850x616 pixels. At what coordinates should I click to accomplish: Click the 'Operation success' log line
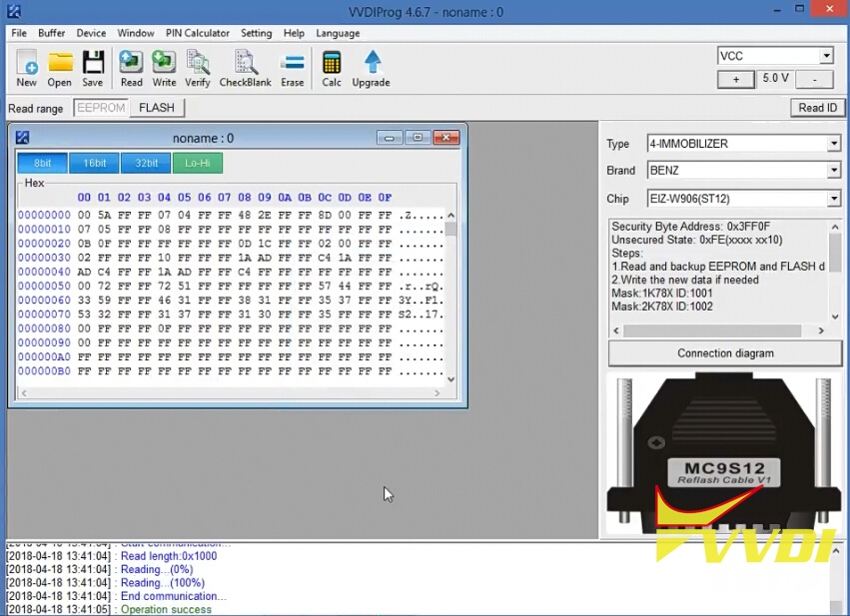click(166, 609)
